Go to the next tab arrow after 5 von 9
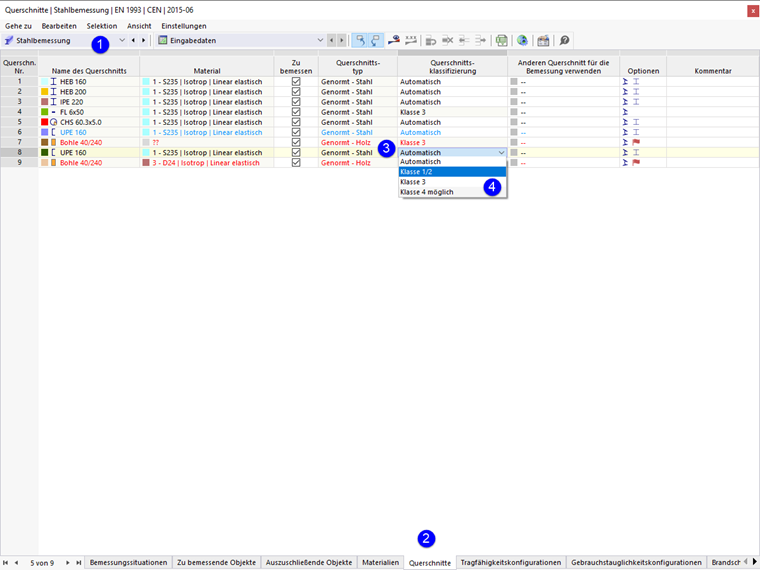Image resolution: width=760 pixels, height=570 pixels. [x=67, y=563]
